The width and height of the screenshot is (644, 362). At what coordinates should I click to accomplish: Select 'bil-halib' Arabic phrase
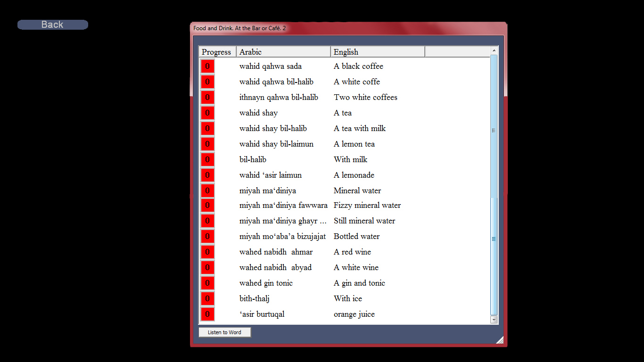[253, 160]
